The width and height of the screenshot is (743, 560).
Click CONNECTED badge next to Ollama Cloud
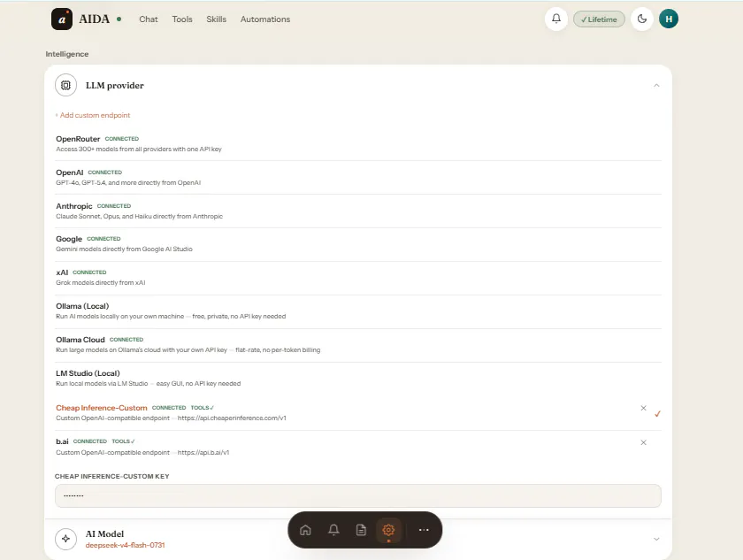point(126,340)
